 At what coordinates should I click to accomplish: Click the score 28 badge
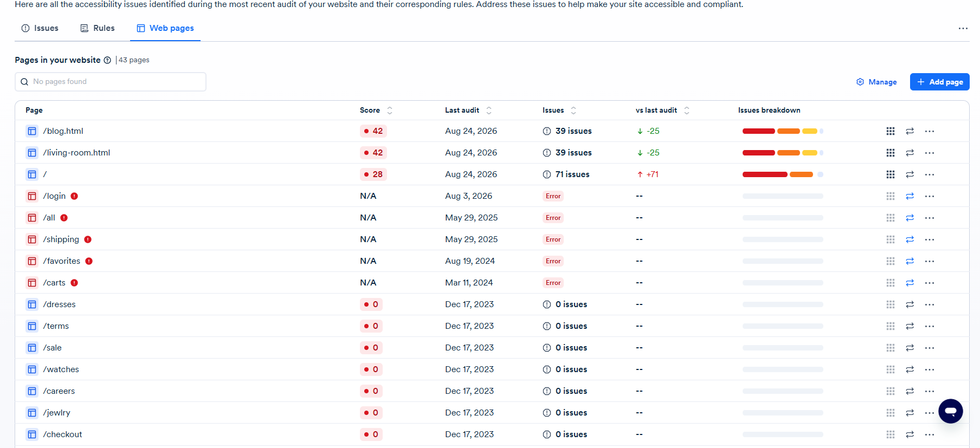click(x=373, y=174)
